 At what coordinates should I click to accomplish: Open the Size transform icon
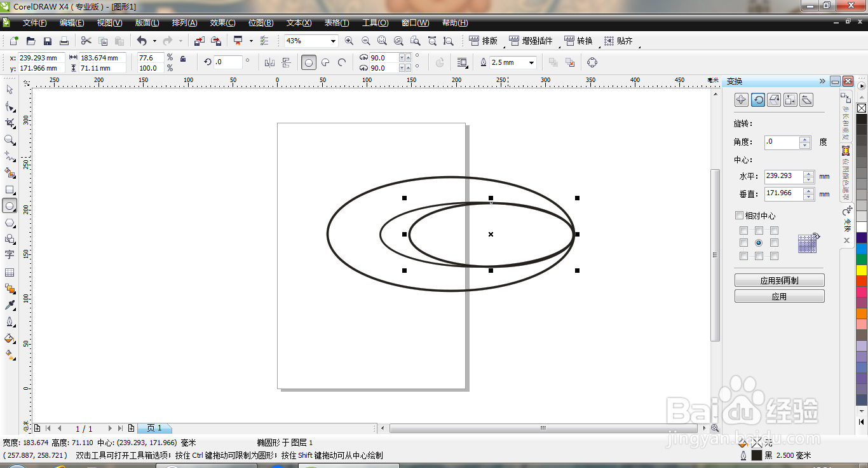[x=790, y=100]
